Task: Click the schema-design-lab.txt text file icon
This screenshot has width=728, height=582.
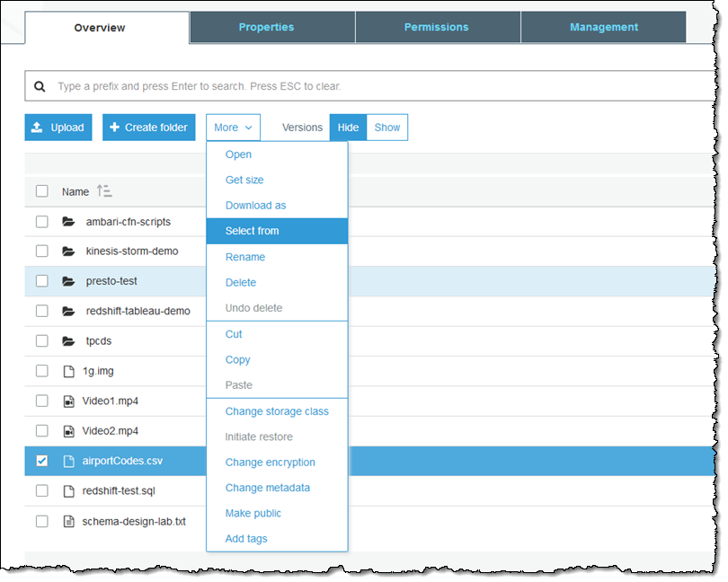Action: click(68, 521)
